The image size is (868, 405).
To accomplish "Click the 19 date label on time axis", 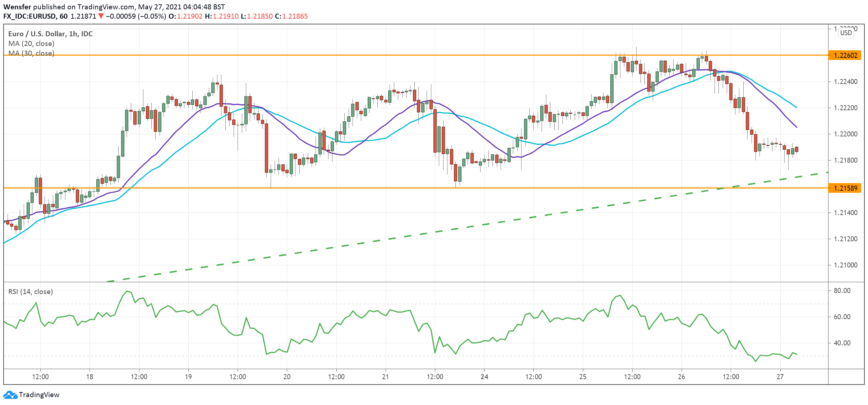I will (x=188, y=377).
